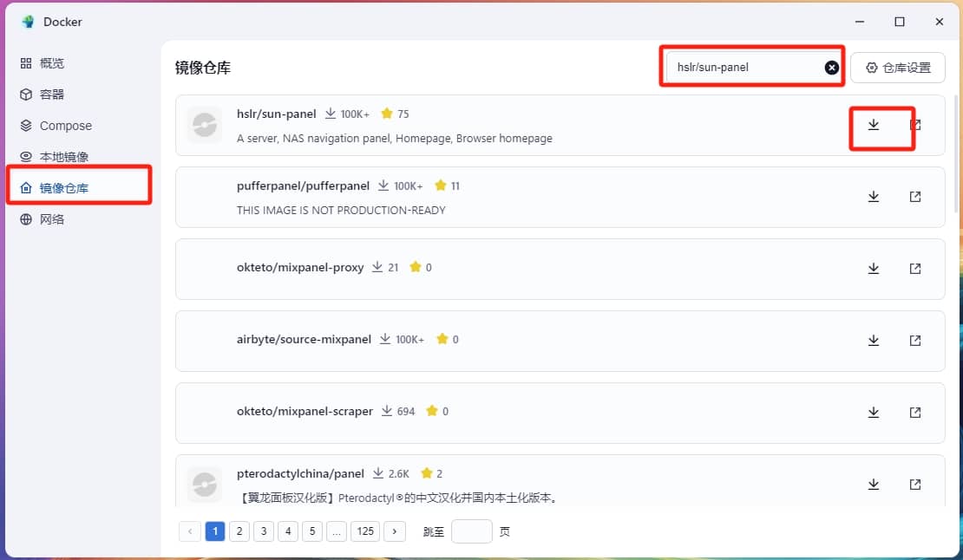The image size is (963, 560).
Task: Click the 镜像仓库 page heading
Action: (203, 68)
